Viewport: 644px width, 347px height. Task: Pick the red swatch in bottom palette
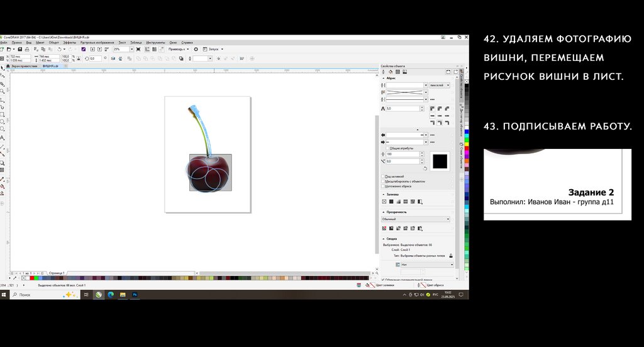coord(31,278)
